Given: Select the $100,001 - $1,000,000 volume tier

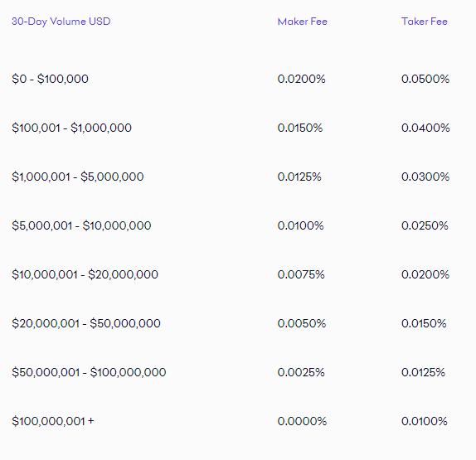Looking at the screenshot, I should click(x=71, y=128).
